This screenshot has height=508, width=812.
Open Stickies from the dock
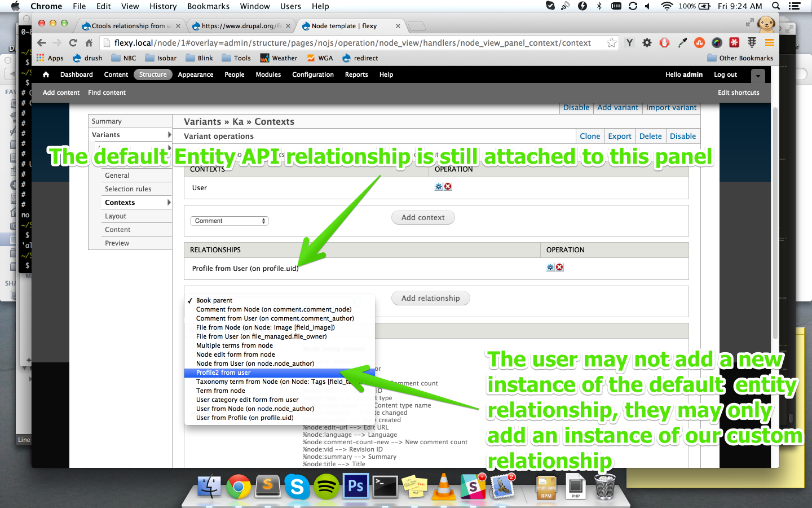(x=414, y=486)
